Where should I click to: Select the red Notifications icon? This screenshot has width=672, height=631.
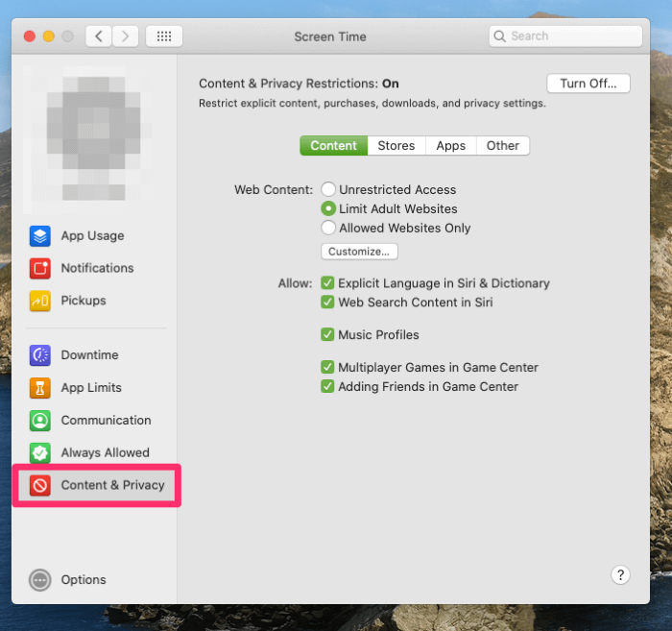click(x=40, y=268)
